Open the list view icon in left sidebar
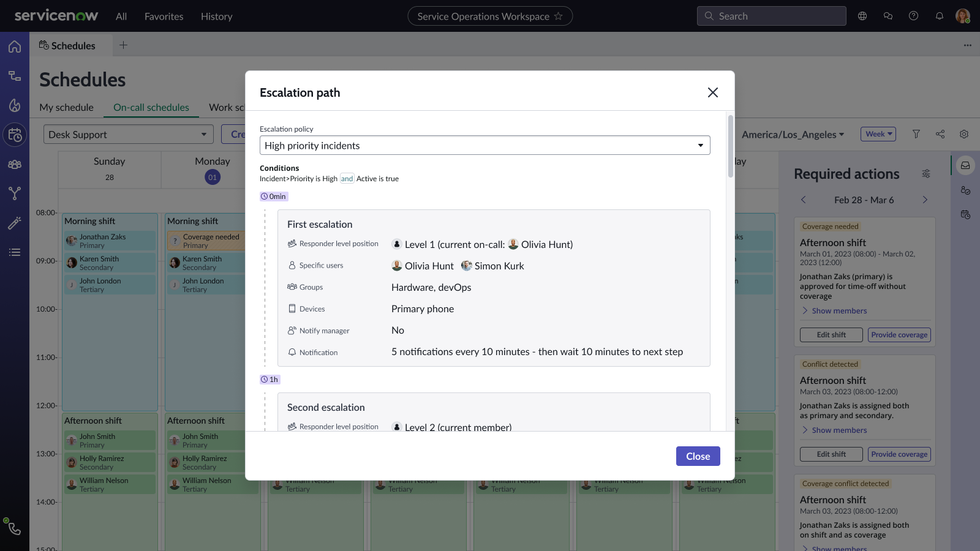 15,252
